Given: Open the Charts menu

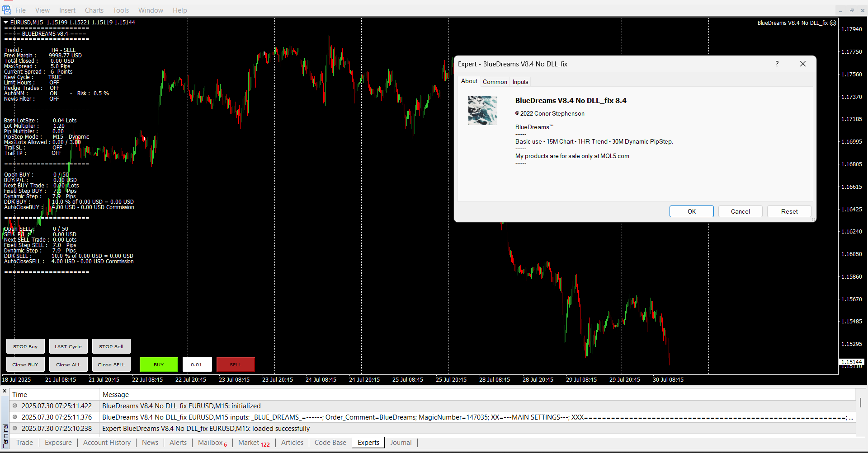Looking at the screenshot, I should (94, 10).
